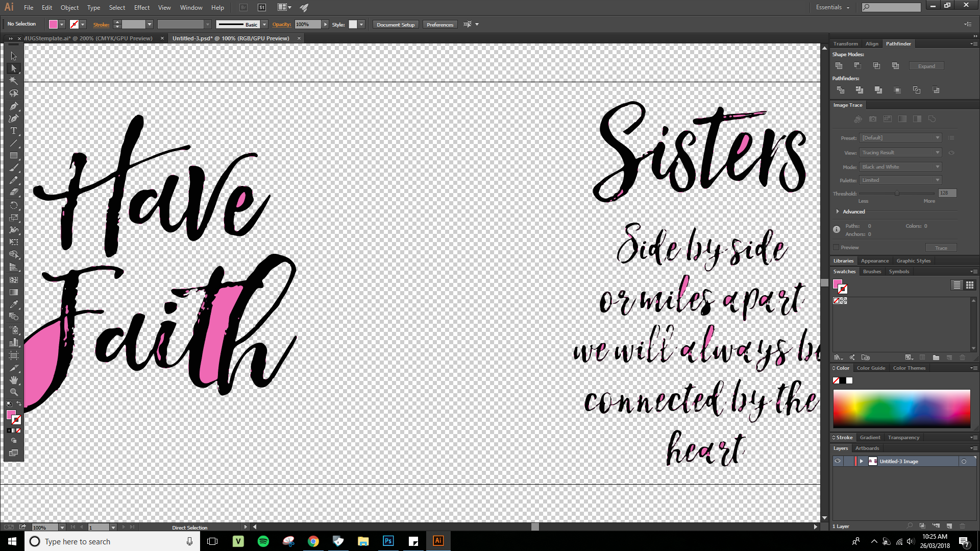This screenshot has width=980, height=551.
Task: Select the Eyedropper tool
Action: [14, 304]
